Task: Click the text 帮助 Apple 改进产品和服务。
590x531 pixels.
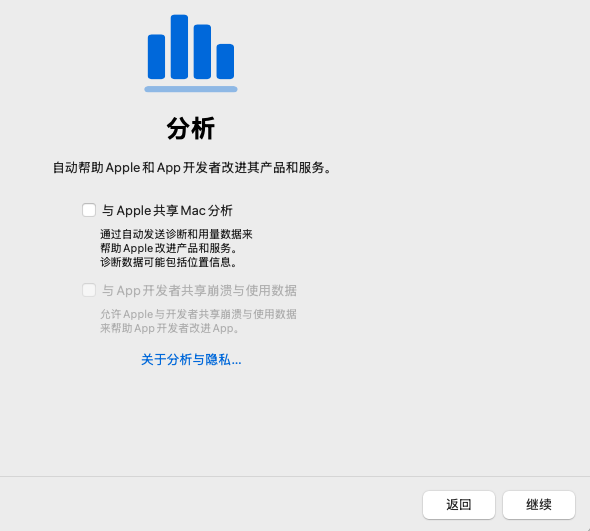Action: [169, 248]
